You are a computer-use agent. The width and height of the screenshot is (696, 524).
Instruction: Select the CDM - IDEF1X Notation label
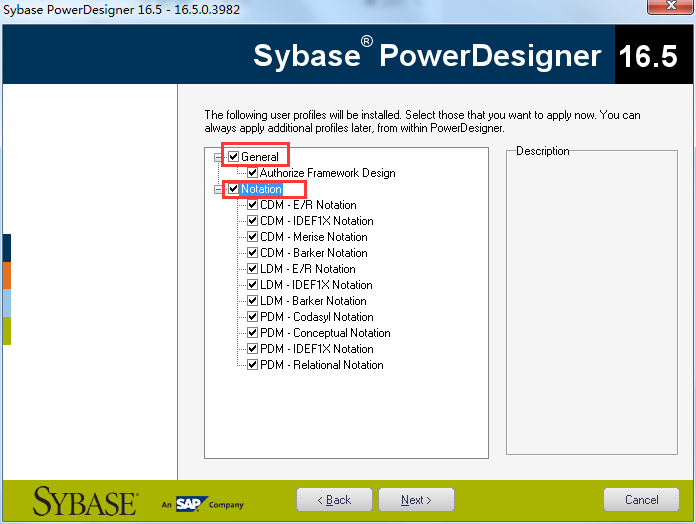317,221
